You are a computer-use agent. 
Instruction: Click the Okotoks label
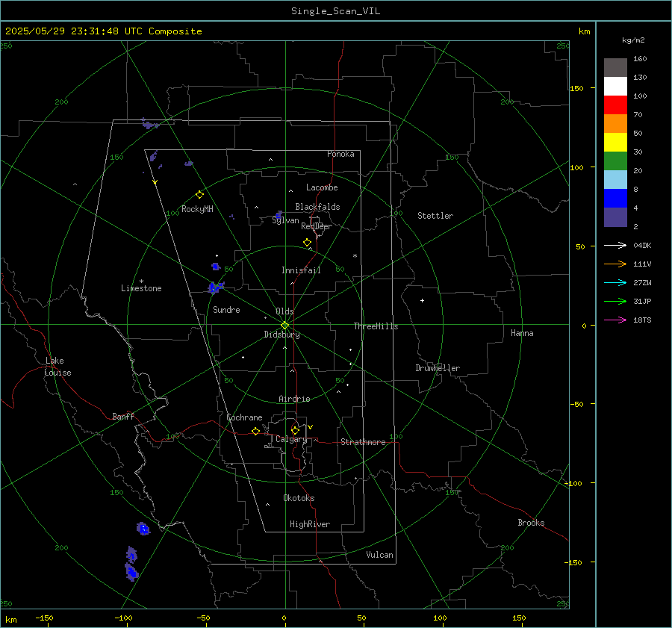point(299,498)
